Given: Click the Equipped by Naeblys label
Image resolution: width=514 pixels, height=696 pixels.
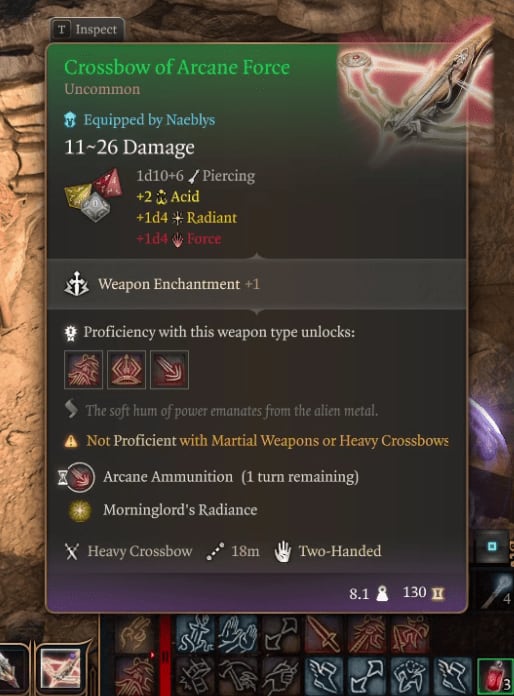Looking at the screenshot, I should [x=149, y=120].
